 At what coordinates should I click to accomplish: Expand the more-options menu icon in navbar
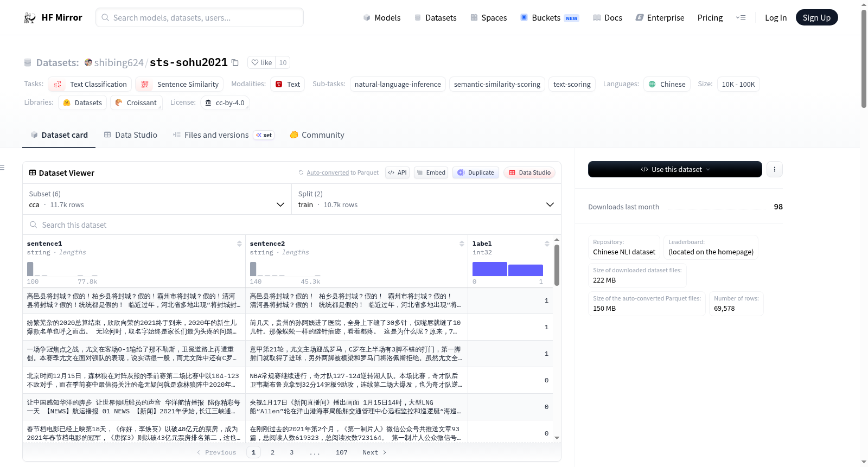(x=741, y=17)
